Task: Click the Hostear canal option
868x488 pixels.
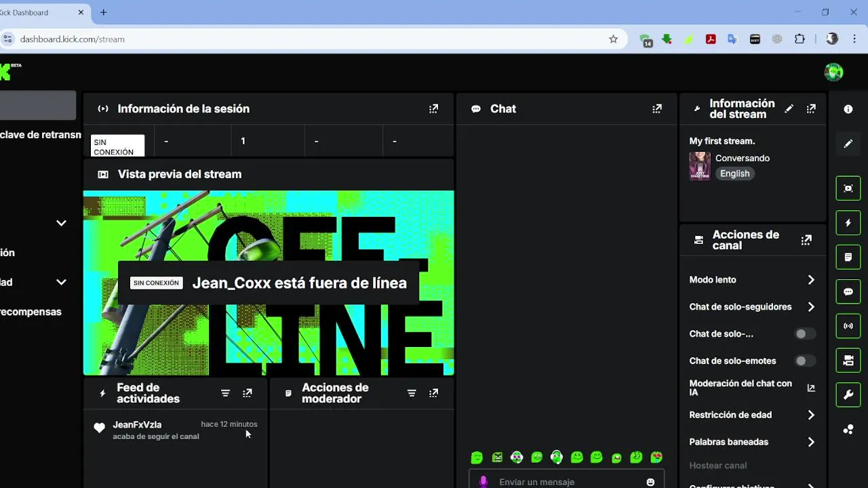Action: coord(718,466)
